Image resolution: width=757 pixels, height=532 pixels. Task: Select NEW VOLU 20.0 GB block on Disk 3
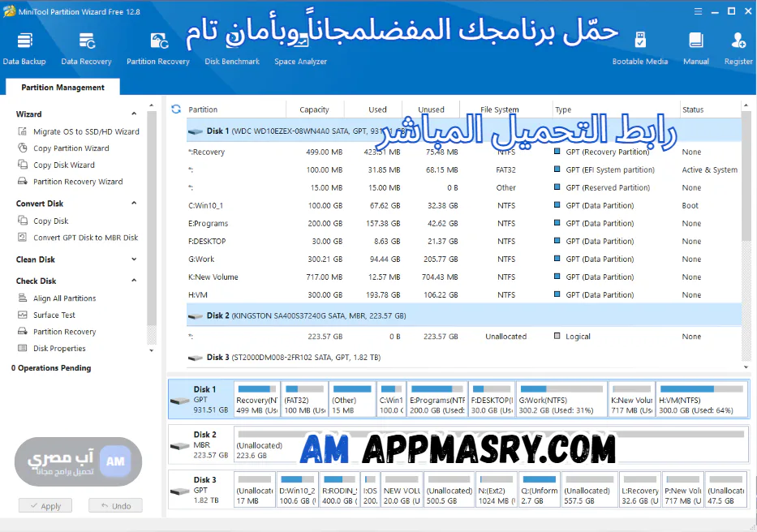pos(402,490)
